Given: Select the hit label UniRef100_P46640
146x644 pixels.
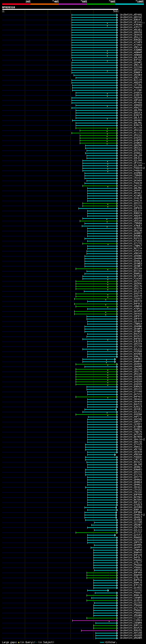Looking at the screenshot, I should (131, 457).
